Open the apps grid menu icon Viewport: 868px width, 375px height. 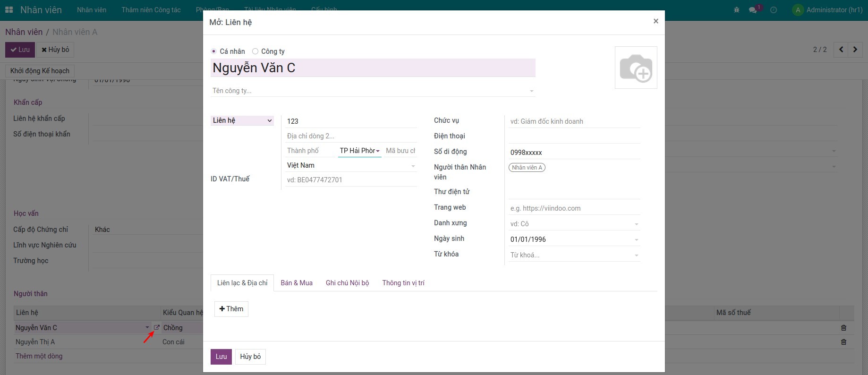click(x=9, y=10)
